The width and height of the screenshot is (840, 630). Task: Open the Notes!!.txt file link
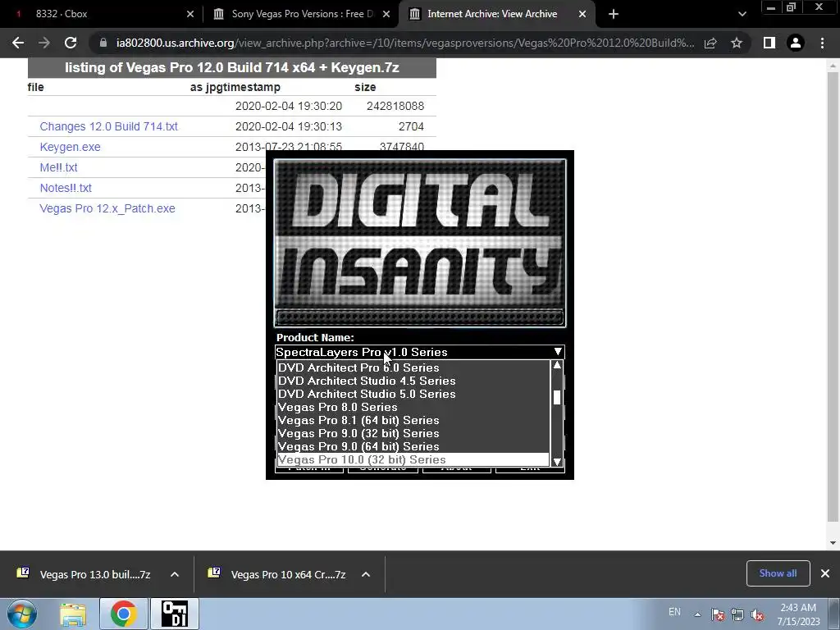click(x=66, y=188)
